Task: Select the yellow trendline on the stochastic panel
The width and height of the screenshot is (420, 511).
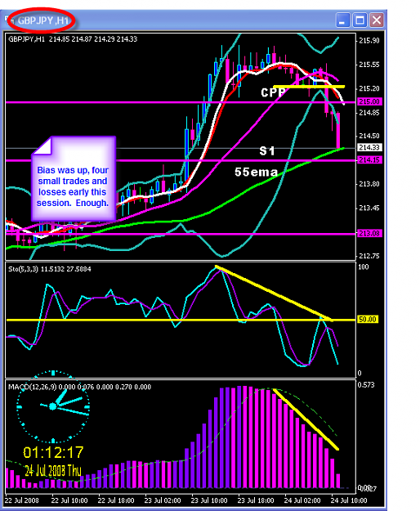Action: click(x=274, y=294)
